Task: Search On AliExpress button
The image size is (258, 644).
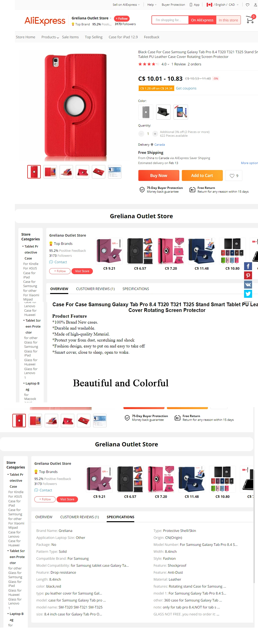Action: click(x=202, y=20)
